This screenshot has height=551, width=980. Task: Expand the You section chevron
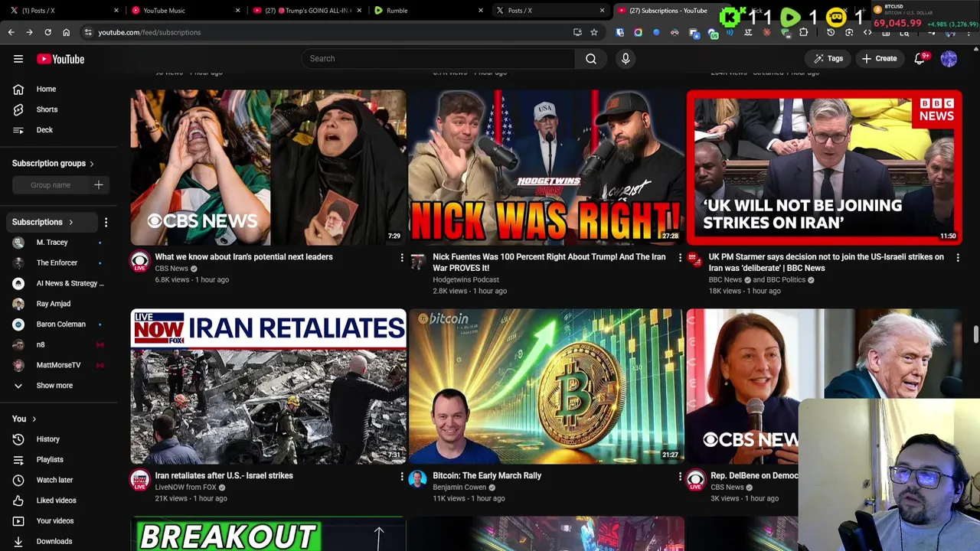coord(34,419)
